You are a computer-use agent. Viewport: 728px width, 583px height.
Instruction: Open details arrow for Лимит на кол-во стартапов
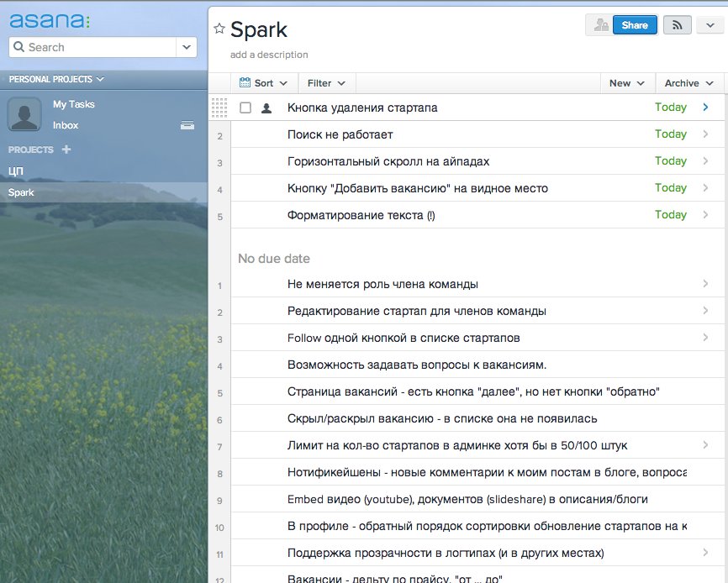click(x=705, y=444)
